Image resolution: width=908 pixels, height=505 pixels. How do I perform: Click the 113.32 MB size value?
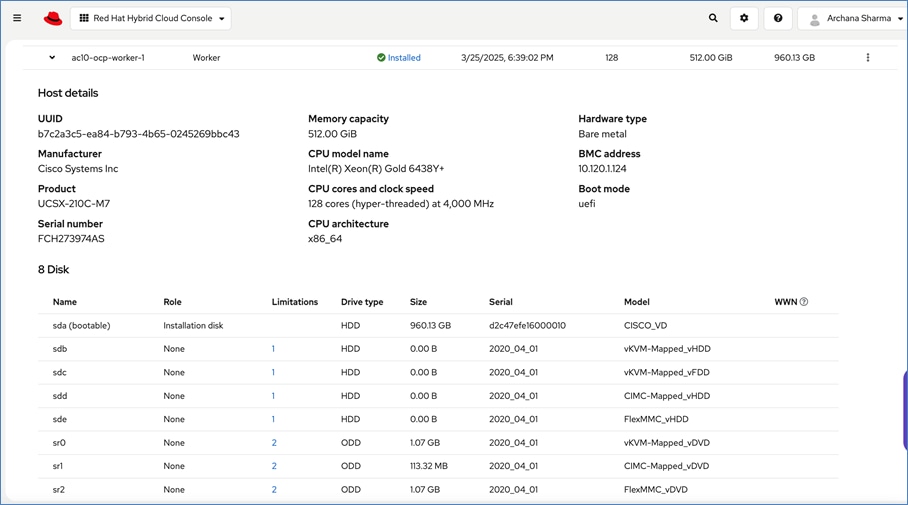coord(429,466)
